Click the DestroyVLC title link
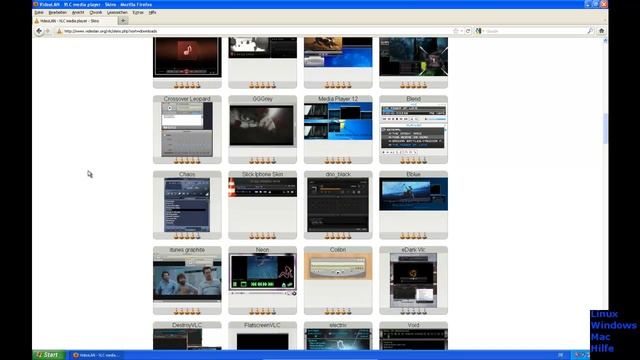This screenshot has width=640, height=360. coord(187,325)
